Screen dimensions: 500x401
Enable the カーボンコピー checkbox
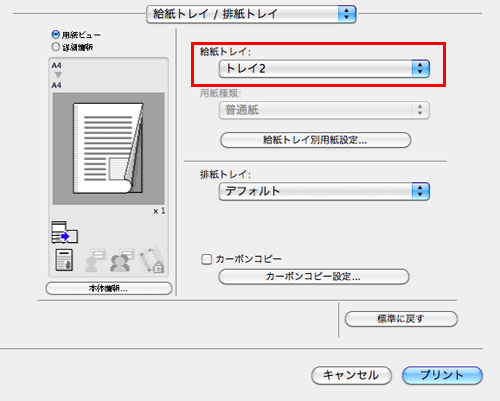tap(207, 259)
